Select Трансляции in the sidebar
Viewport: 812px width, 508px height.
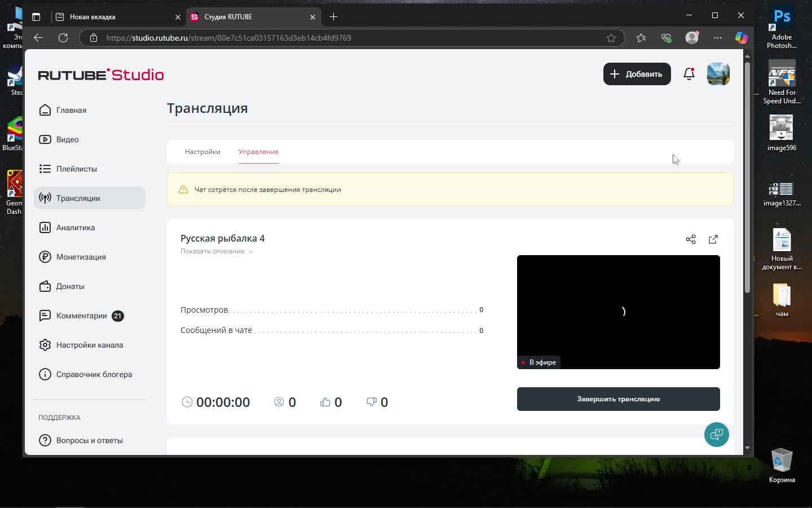tap(90, 198)
